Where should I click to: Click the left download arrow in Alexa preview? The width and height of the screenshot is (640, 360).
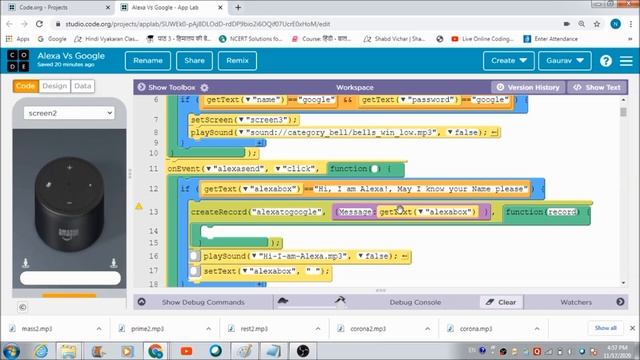click(x=26, y=263)
